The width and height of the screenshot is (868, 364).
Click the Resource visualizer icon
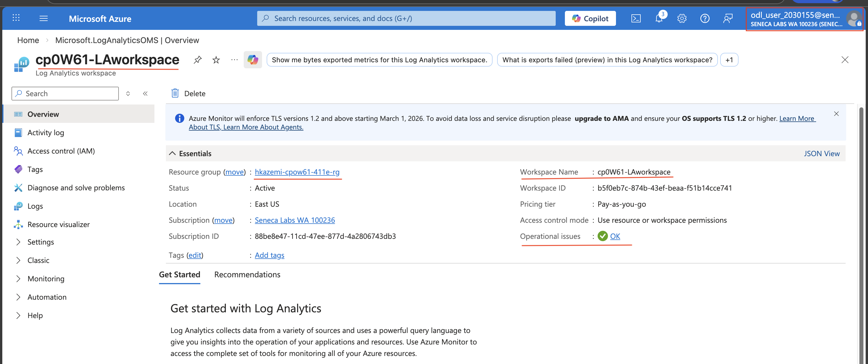(x=18, y=224)
